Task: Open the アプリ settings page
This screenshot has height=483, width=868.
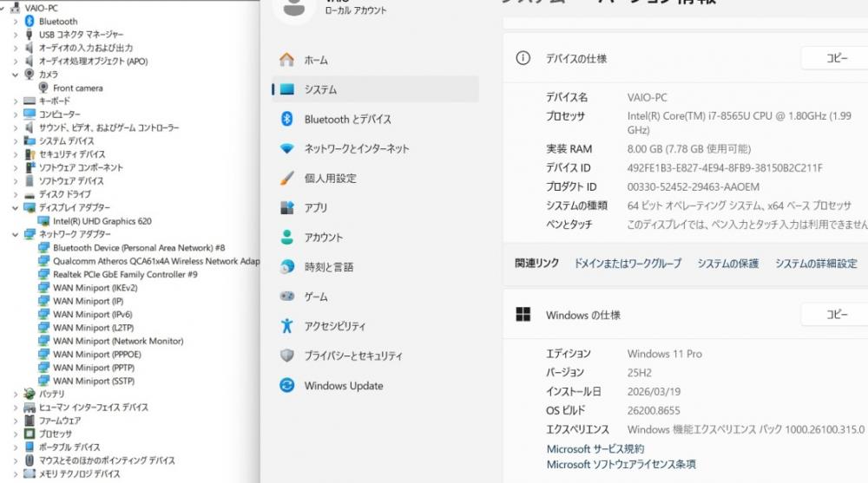Action: point(375,207)
